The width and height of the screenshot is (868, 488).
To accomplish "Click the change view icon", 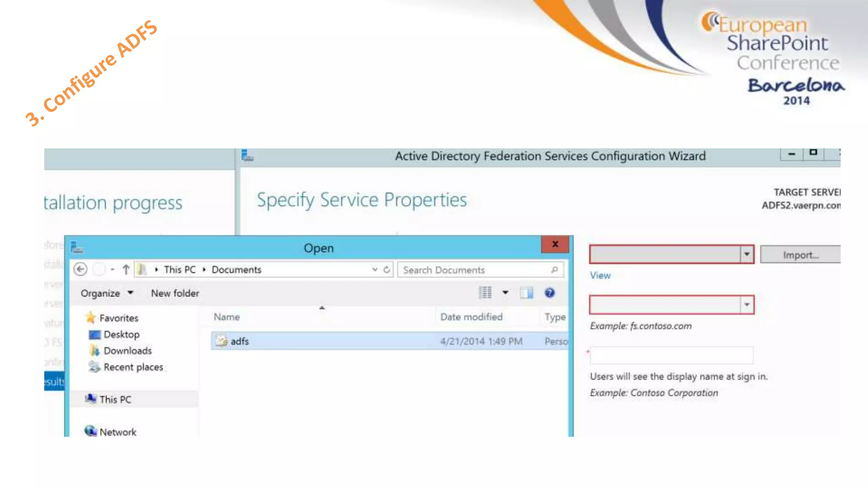I will click(x=486, y=293).
